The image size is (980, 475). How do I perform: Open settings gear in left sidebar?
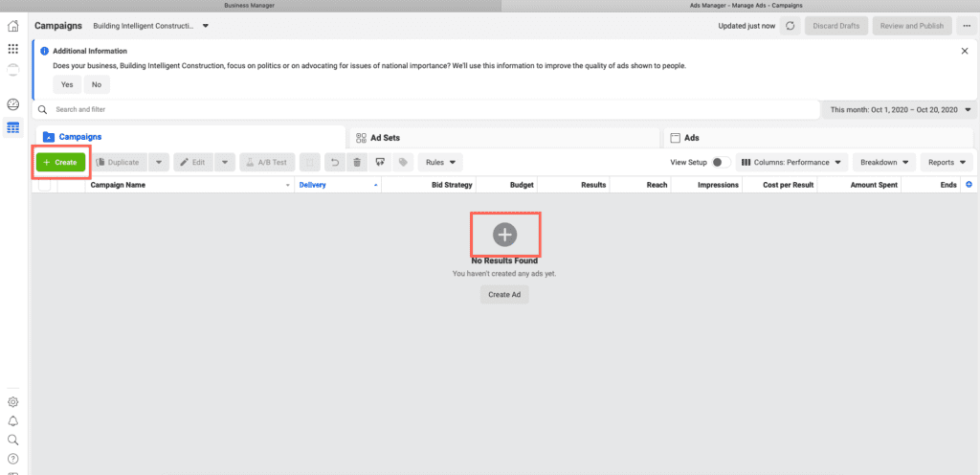(x=12, y=402)
